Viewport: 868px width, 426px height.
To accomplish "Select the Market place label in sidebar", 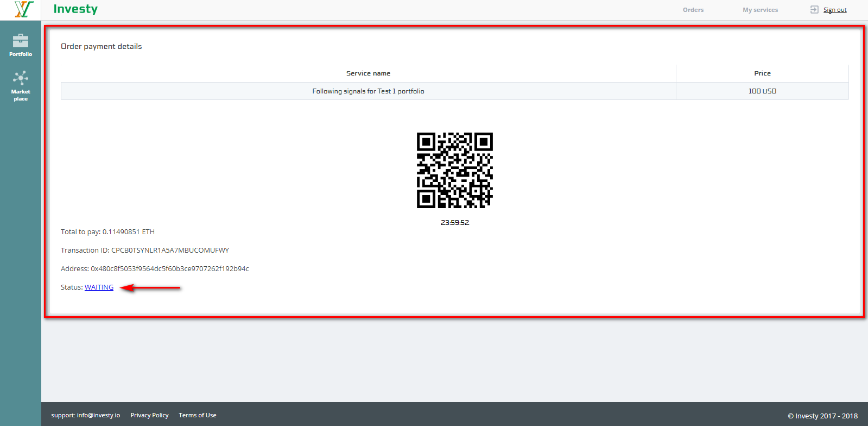I will 21,95.
